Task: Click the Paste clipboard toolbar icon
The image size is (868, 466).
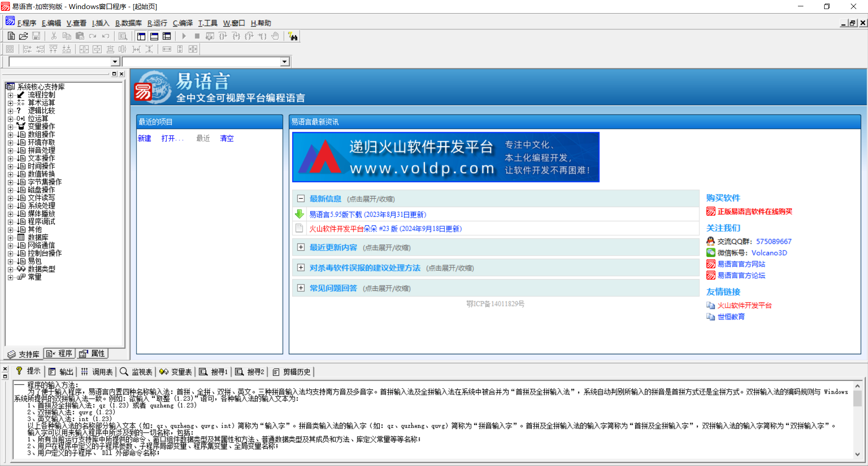Action: tap(80, 36)
